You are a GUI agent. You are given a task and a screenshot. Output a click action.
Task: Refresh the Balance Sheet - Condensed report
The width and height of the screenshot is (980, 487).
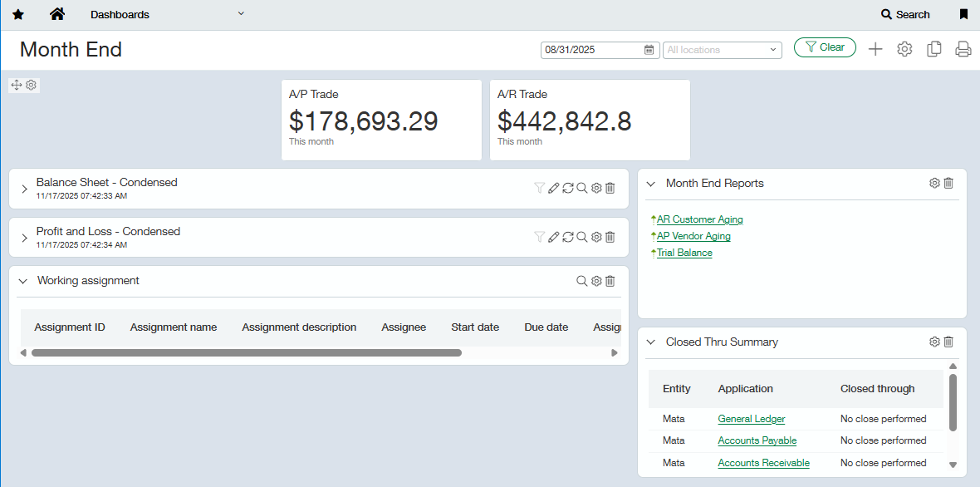tap(567, 188)
